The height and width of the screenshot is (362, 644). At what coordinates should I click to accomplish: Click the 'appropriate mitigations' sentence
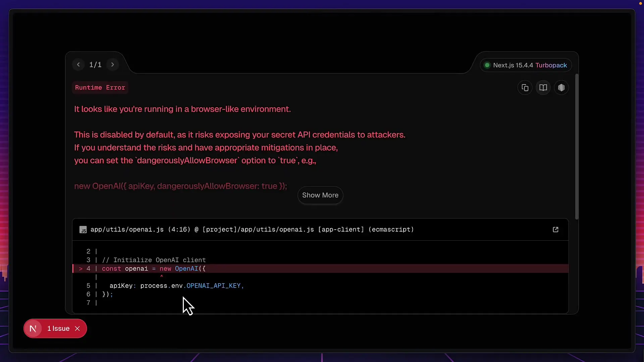tap(206, 148)
